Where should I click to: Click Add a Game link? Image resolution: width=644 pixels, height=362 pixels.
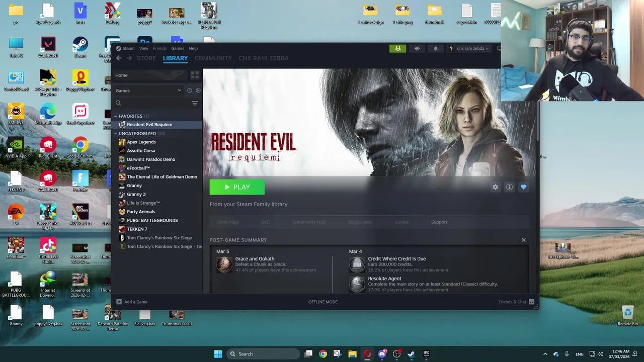(x=136, y=302)
